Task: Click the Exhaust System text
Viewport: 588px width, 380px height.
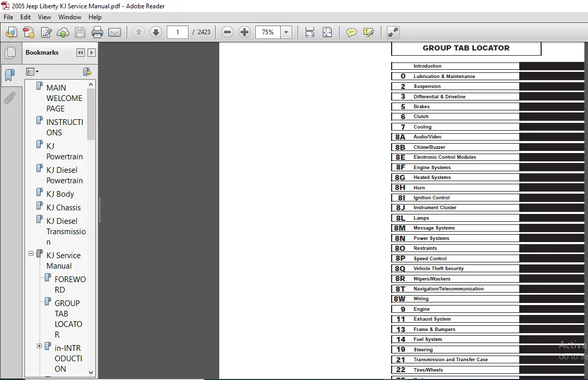Action: tap(432, 319)
